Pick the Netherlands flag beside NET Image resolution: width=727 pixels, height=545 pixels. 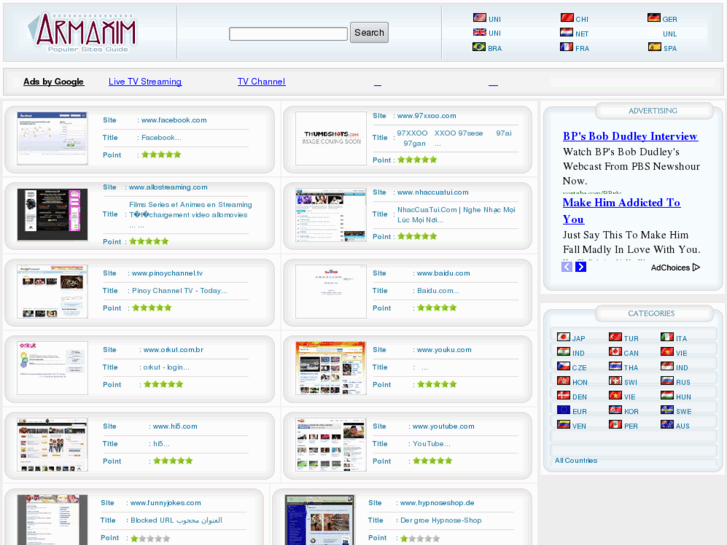point(567,32)
